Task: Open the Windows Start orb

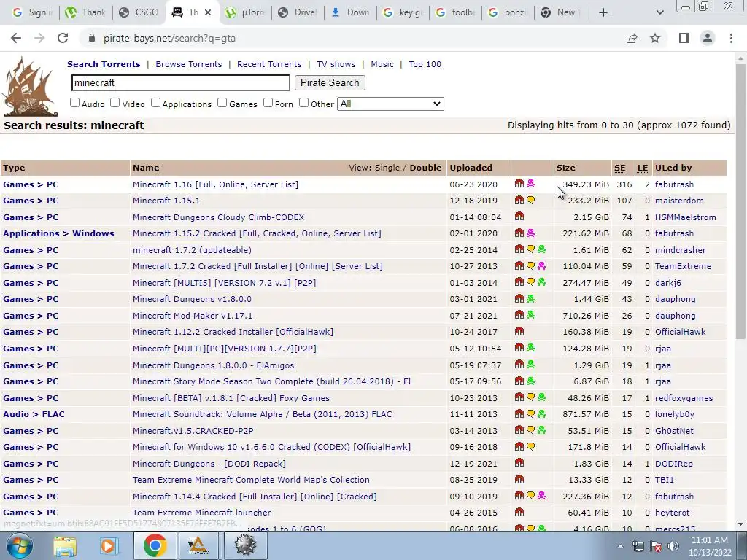Action: pos(19,545)
